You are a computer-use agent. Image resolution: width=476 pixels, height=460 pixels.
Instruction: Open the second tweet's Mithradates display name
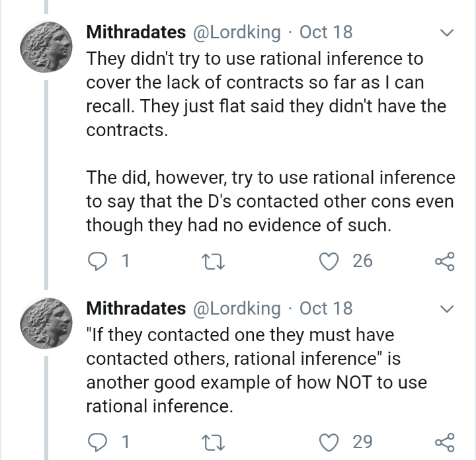point(136,308)
